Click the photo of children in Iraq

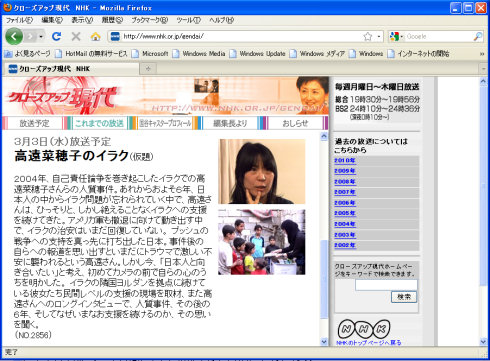(262, 242)
